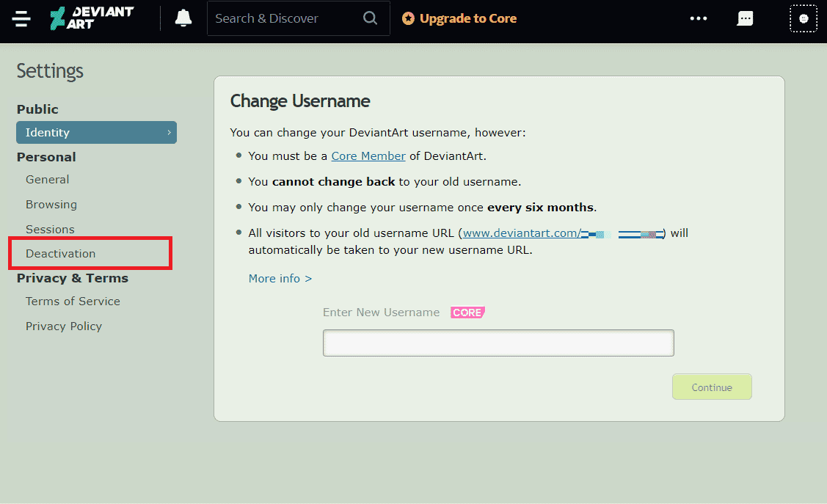Click the Core star icon
827x504 pixels.
pos(409,18)
